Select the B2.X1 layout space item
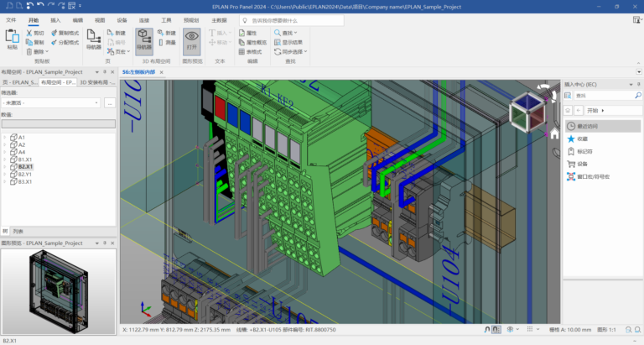Screen dimensions: 644x345 21,167
